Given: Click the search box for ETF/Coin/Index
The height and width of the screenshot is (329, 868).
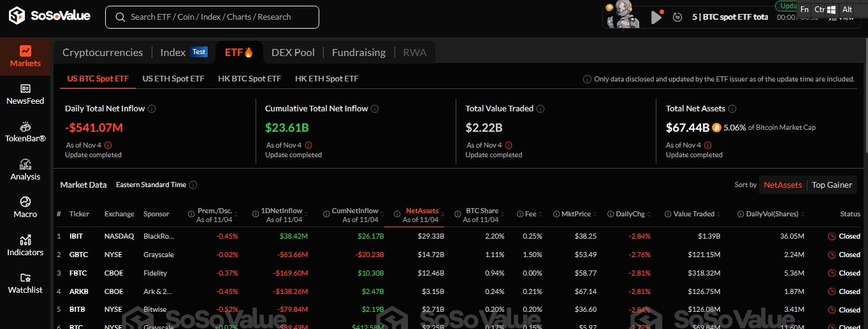Looking at the screenshot, I should click(212, 17).
